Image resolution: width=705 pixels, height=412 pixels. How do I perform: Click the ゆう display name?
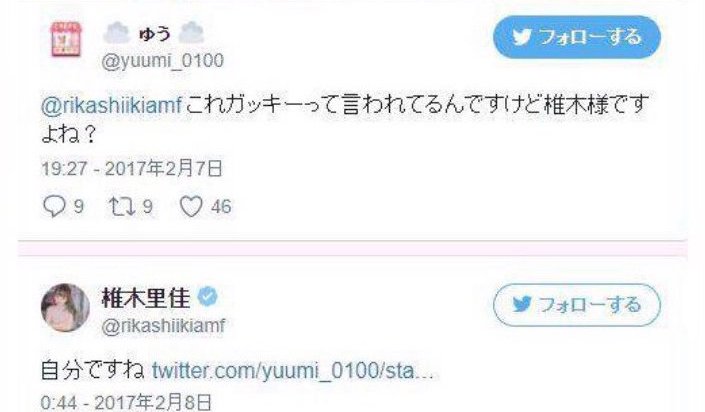(154, 34)
